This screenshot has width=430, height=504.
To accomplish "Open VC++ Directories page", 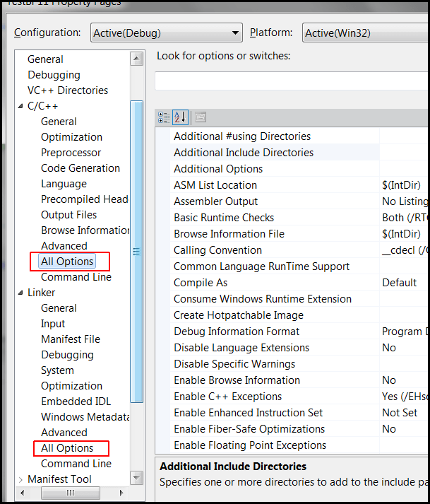I will click(x=68, y=90).
